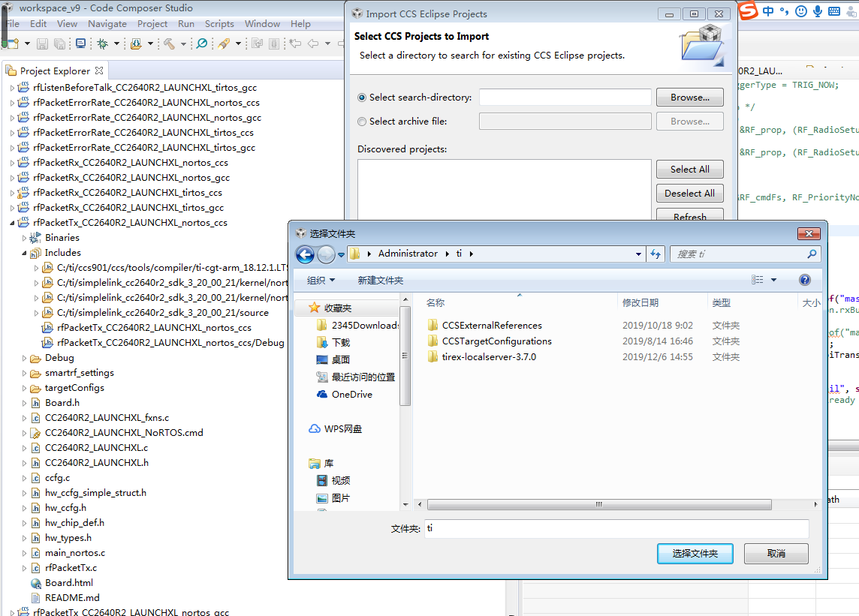This screenshot has height=616, width=859.
Task: Toggle the Chinese/English 中 input mode
Action: pyautogui.click(x=769, y=11)
